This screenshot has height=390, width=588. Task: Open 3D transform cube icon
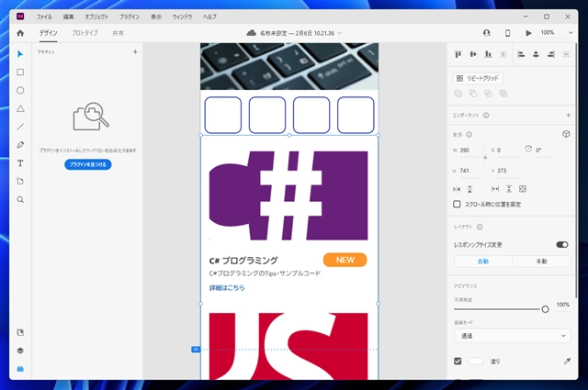tap(566, 134)
